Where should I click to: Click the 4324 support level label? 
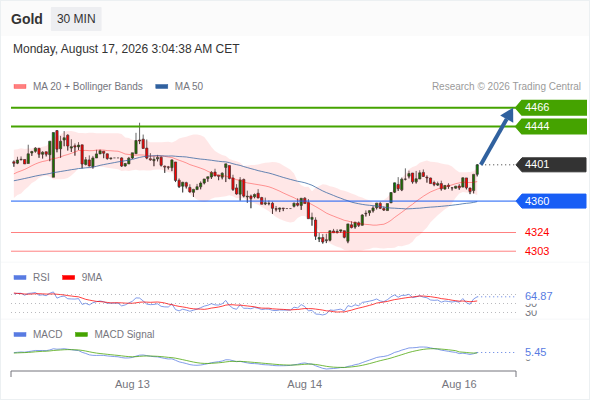[x=537, y=232]
